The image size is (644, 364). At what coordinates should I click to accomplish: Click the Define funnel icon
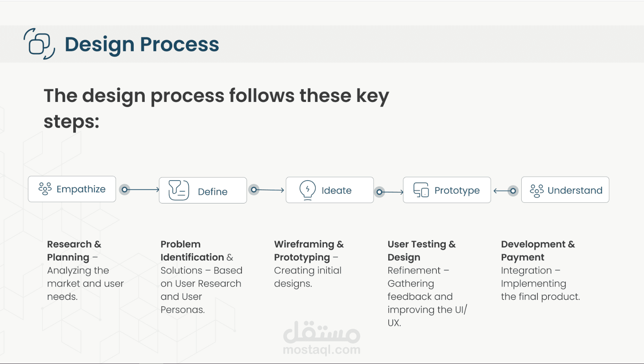click(x=179, y=190)
